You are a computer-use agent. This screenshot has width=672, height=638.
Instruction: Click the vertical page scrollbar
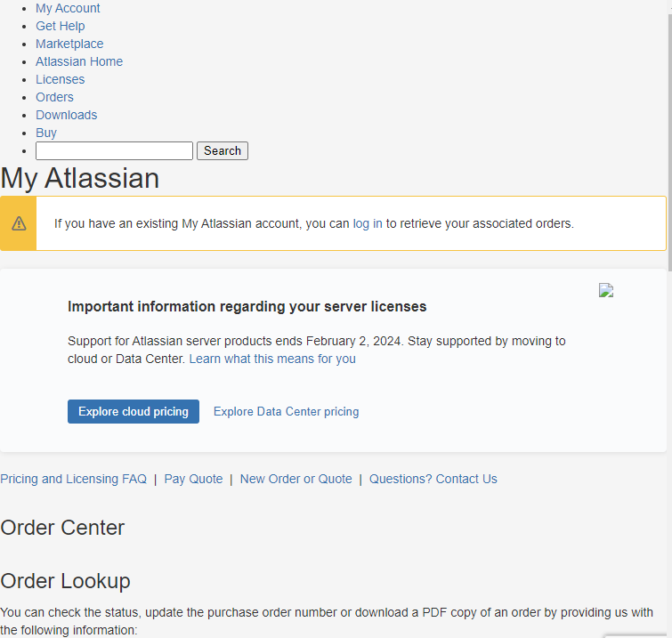coord(669,141)
